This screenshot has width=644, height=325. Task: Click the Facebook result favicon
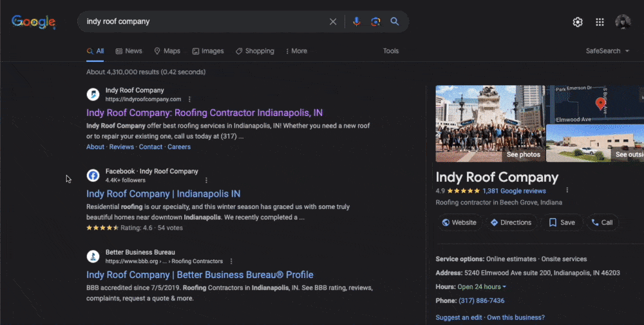[93, 175]
